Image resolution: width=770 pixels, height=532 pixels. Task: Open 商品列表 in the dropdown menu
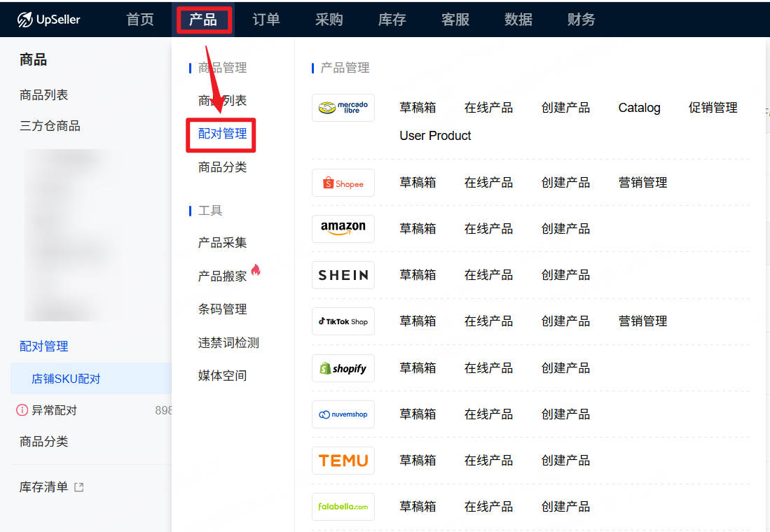coord(223,101)
